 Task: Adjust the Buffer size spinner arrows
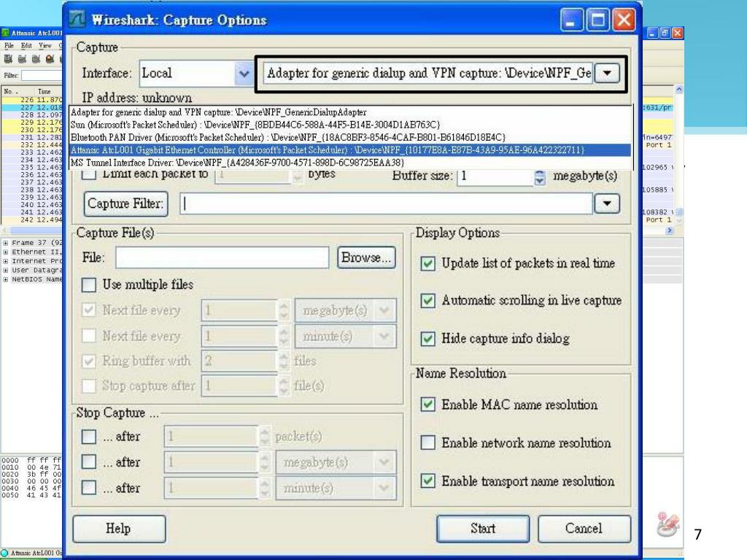[x=540, y=177]
